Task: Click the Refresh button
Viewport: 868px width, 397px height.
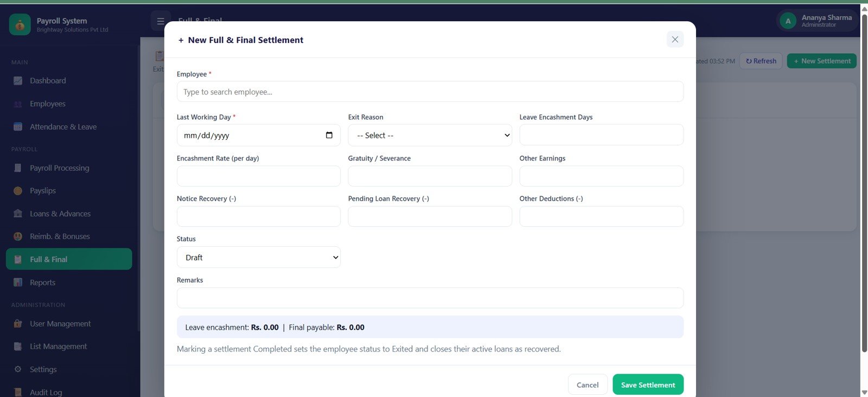Action: [x=761, y=61]
